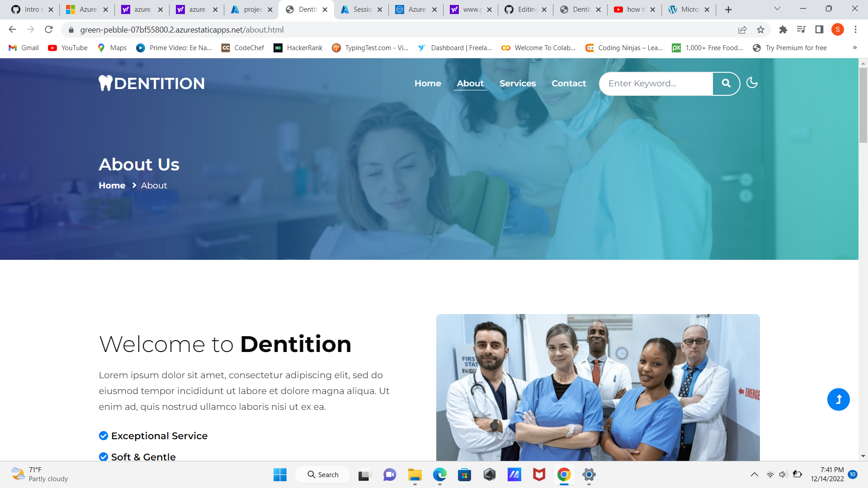Click the Enter Keyword search field
Screen dimensions: 868x488
[x=656, y=83]
